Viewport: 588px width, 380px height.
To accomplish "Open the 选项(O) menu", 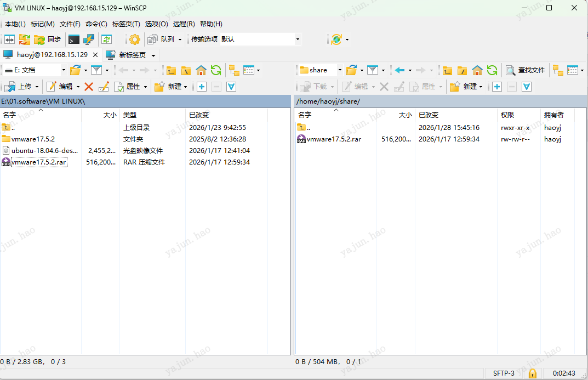I will click(x=156, y=24).
